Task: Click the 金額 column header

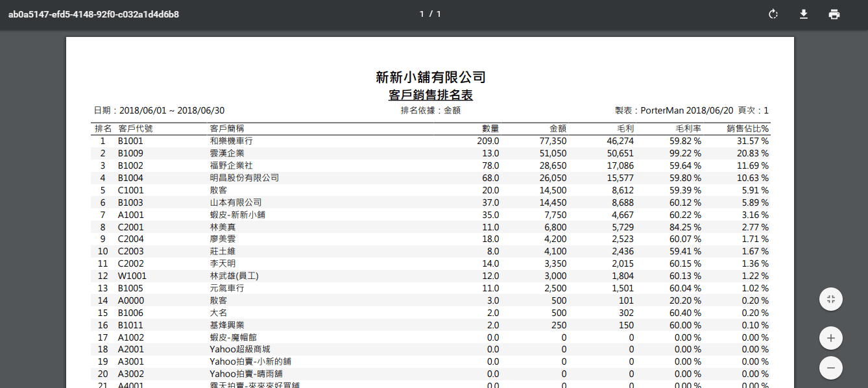Action: (558, 128)
